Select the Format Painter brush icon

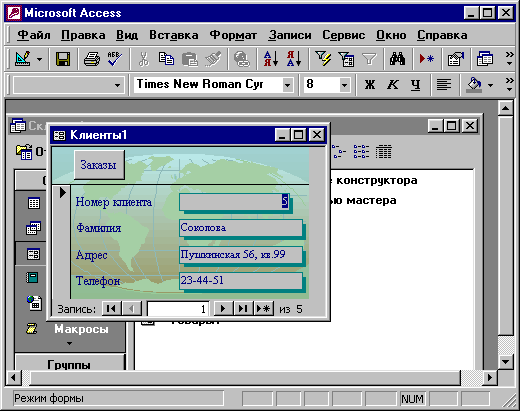point(213,59)
